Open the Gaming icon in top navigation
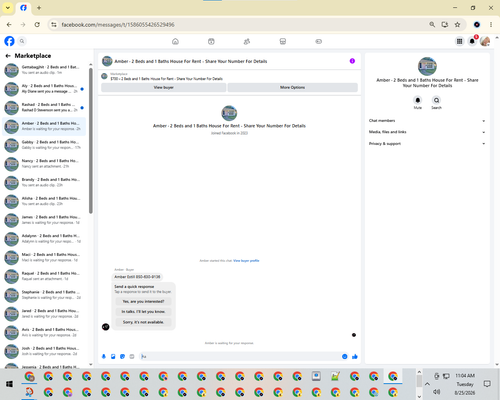This screenshot has height=400, width=500. (x=318, y=41)
